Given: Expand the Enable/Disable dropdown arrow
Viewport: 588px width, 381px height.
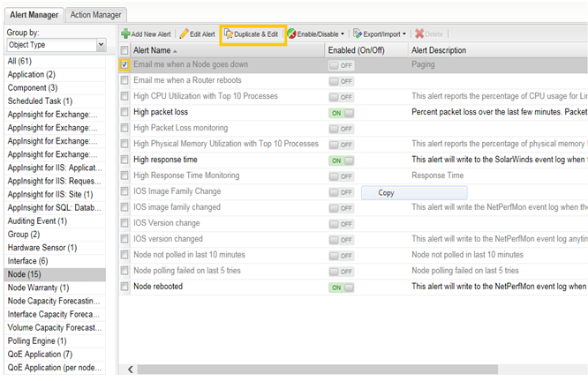Looking at the screenshot, I should click(x=343, y=34).
